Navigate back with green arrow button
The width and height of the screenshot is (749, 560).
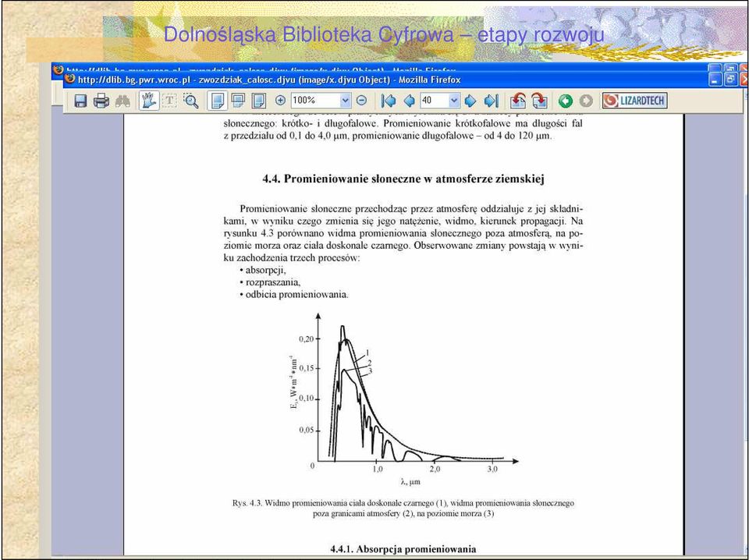pyautogui.click(x=566, y=101)
